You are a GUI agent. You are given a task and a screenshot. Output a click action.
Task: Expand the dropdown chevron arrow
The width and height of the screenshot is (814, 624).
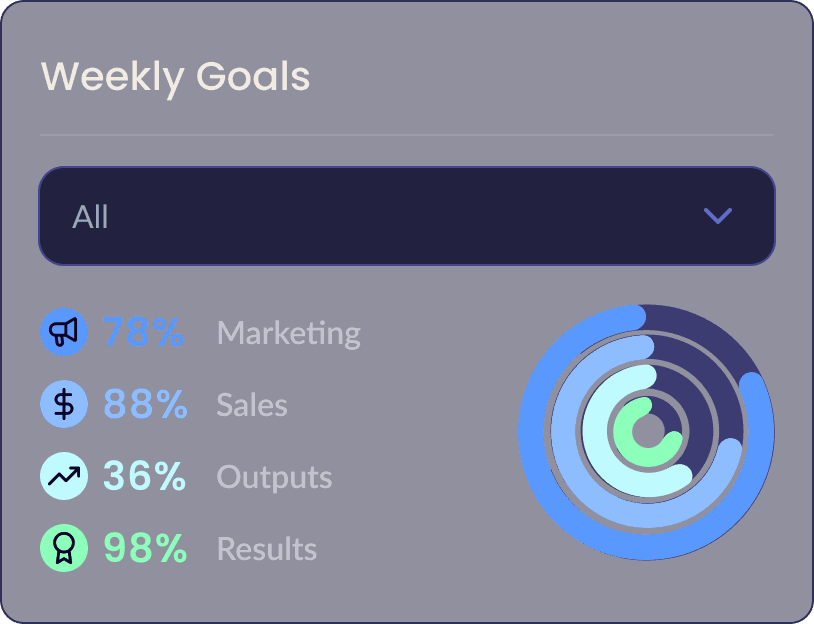[718, 216]
